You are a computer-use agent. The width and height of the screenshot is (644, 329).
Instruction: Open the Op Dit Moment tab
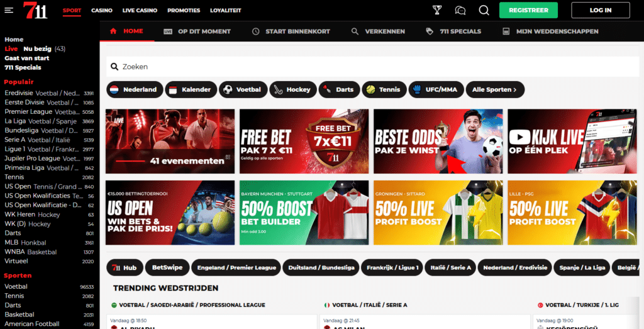click(197, 31)
